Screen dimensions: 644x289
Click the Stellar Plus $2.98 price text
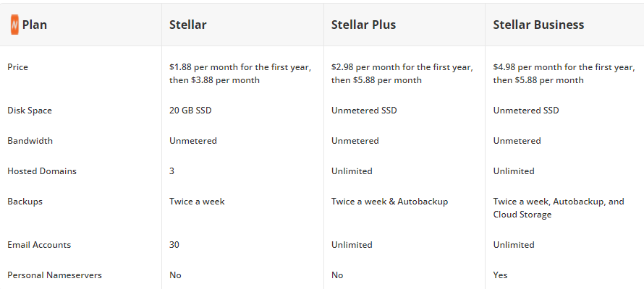[x=402, y=74]
